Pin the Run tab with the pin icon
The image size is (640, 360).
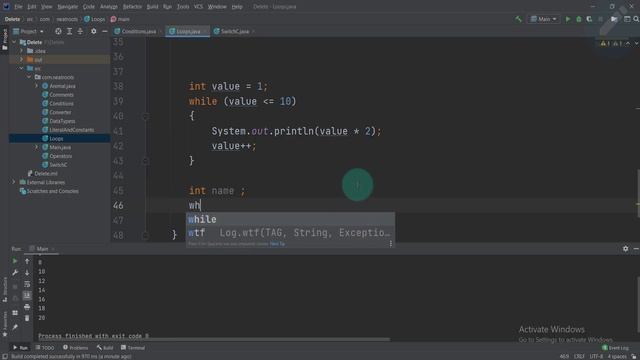pos(15,327)
